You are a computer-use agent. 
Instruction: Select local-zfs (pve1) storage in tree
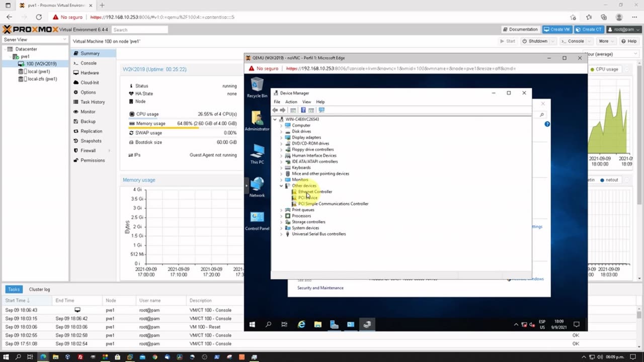coord(42,79)
